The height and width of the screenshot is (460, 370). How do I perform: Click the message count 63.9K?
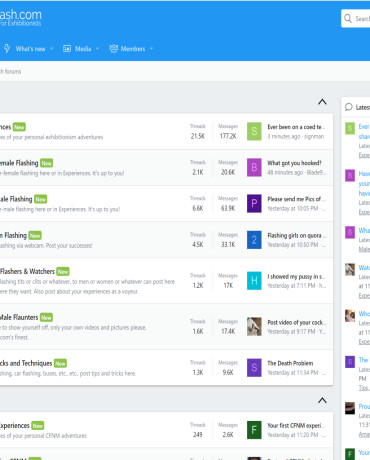(228, 208)
